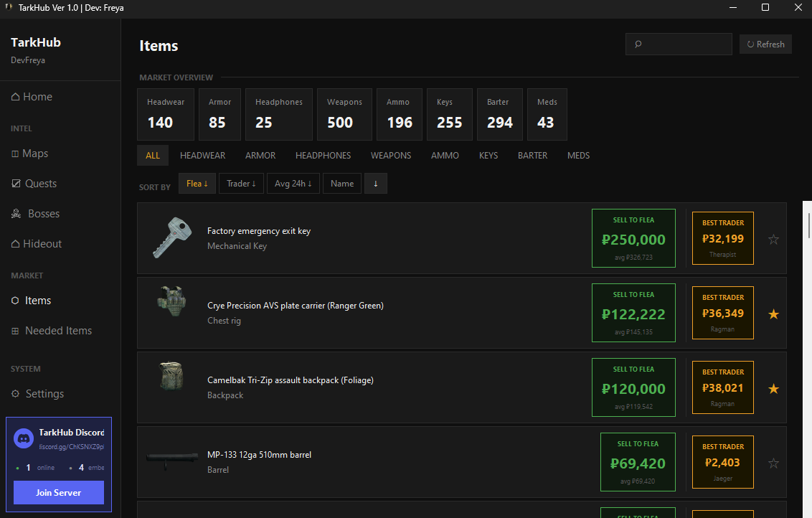812x518 pixels.
Task: Sort items by Avg 24h price
Action: tap(293, 184)
